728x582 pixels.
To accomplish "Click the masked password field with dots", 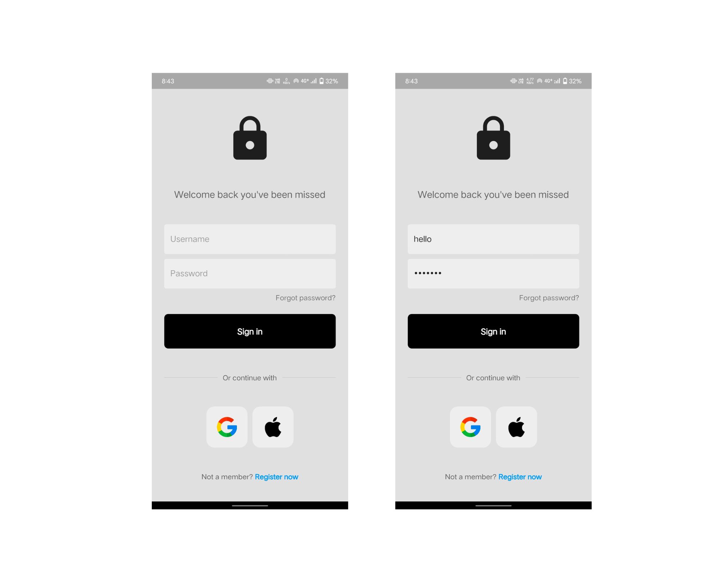I will (x=494, y=274).
